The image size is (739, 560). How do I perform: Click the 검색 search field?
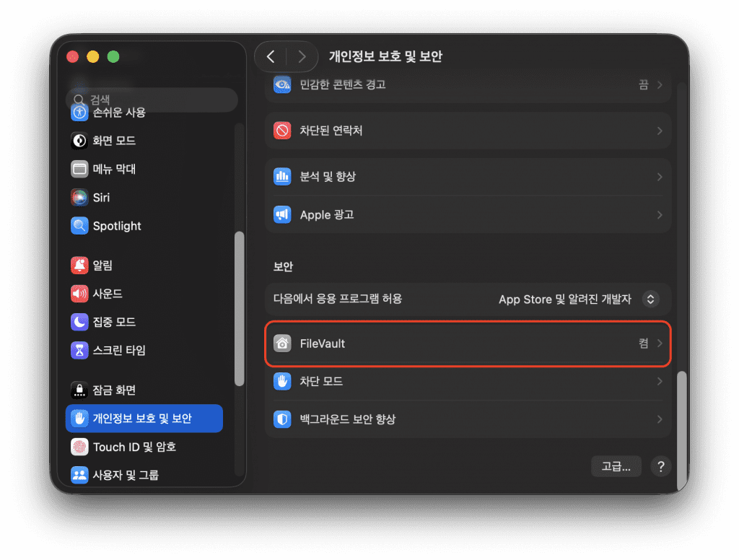152,100
